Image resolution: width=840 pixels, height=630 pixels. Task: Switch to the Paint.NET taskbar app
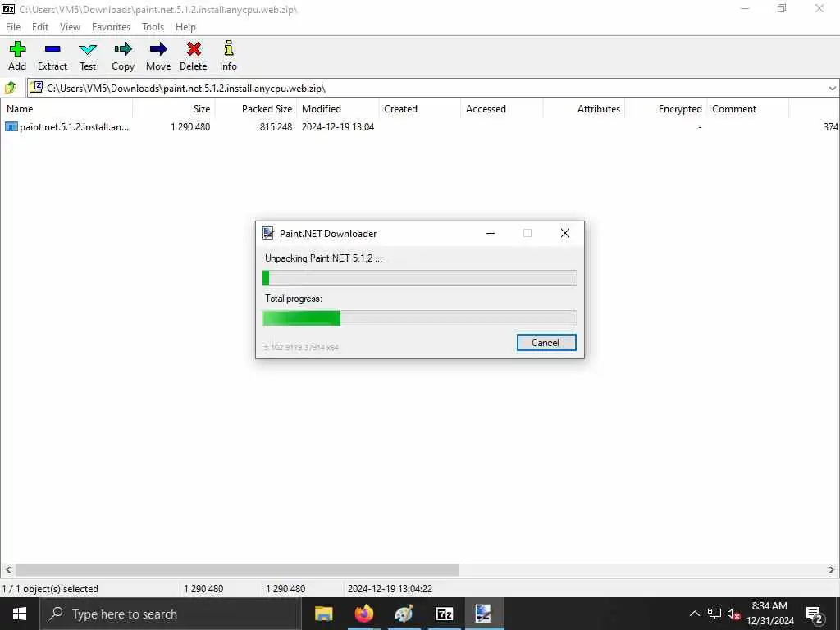pos(404,614)
